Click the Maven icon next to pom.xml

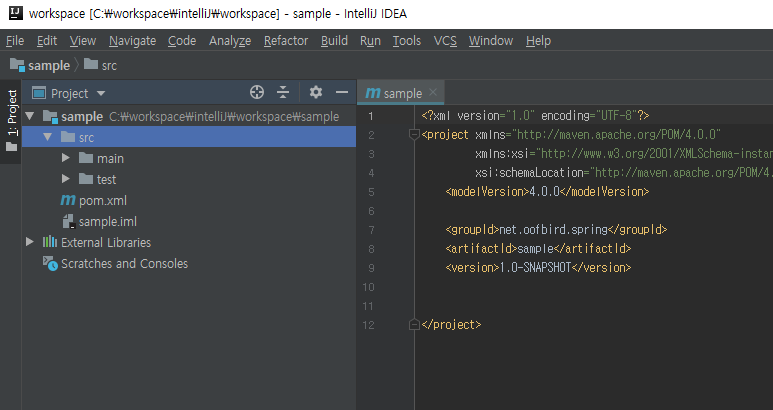click(x=68, y=200)
